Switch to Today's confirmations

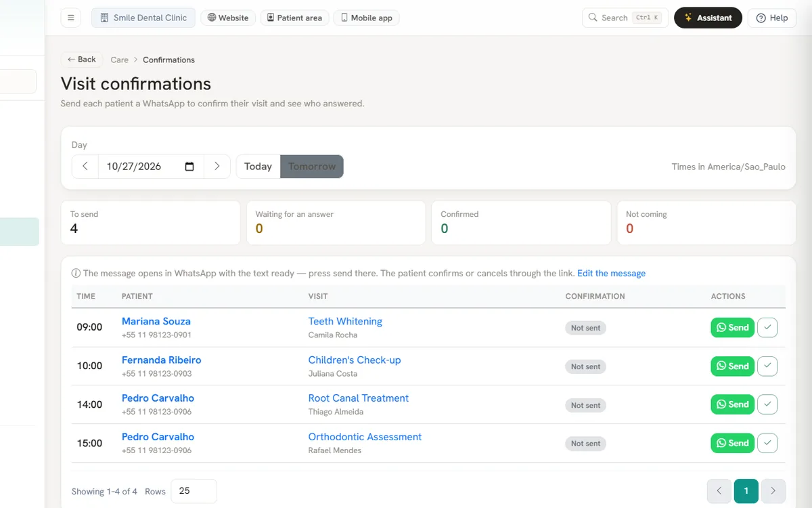click(258, 167)
